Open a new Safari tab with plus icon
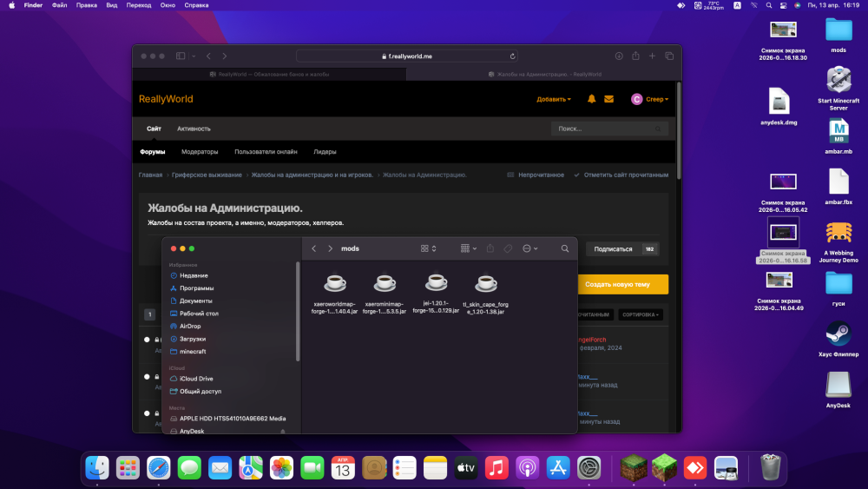Screen dimensions: 868x489 coord(652,56)
